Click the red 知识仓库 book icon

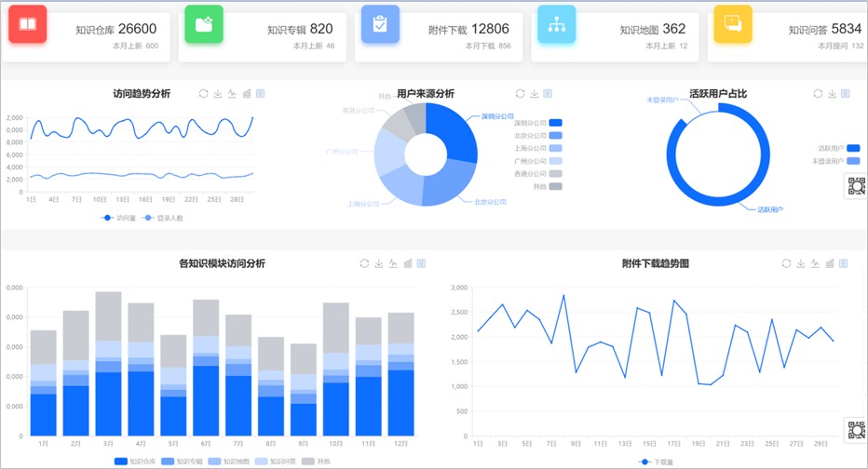28,25
